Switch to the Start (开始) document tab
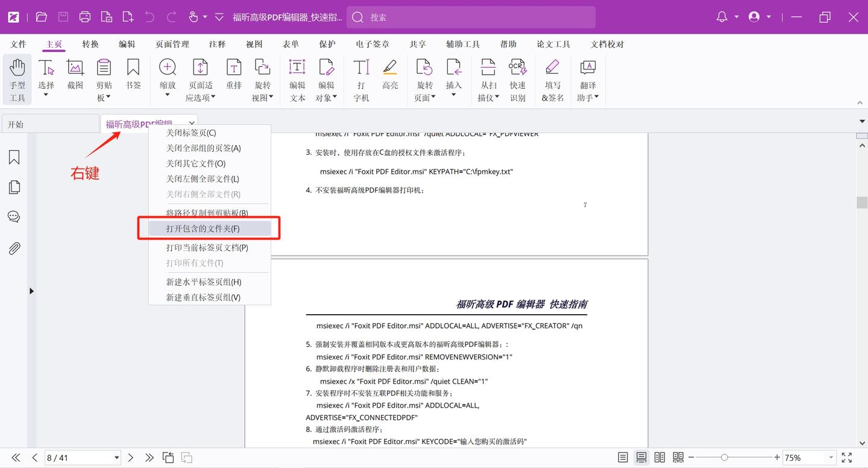Screen dimensions: 868x468 51,124
